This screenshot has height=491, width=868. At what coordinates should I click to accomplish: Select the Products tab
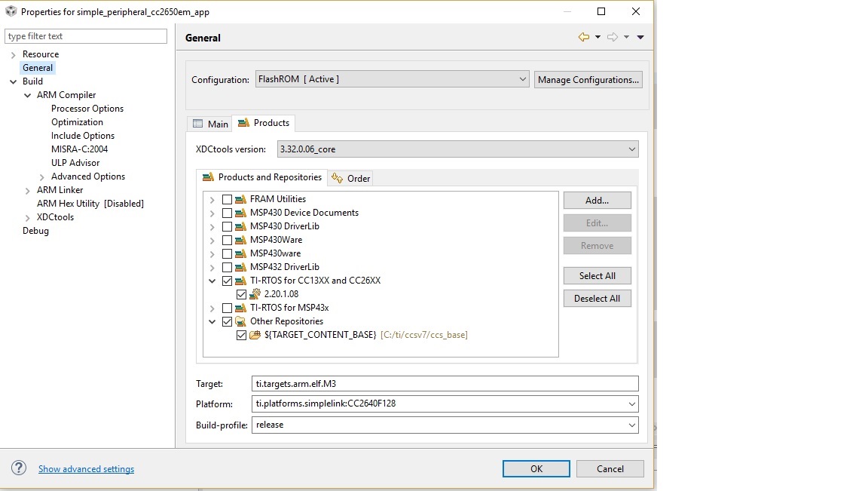[x=264, y=123]
